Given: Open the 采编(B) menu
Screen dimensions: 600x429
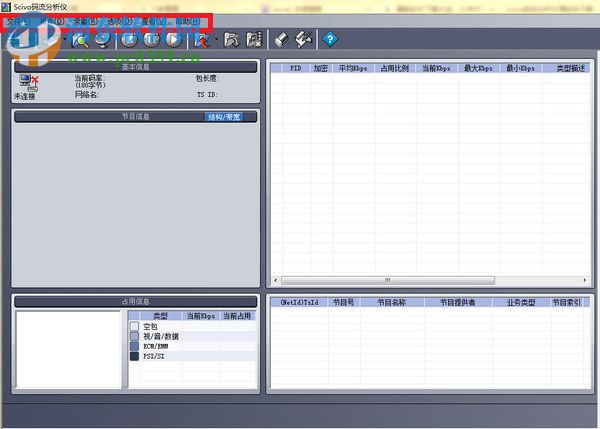Looking at the screenshot, I should pyautogui.click(x=85, y=21).
